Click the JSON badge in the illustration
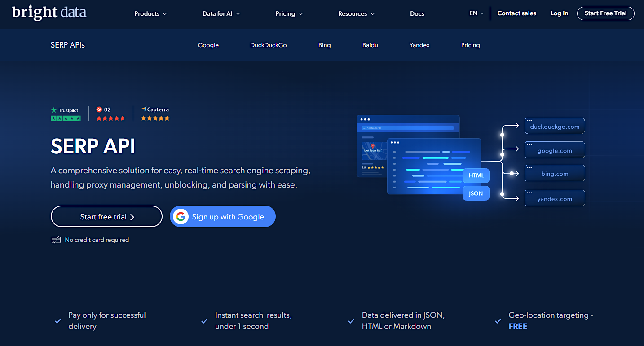This screenshot has width=644, height=346. [x=476, y=193]
